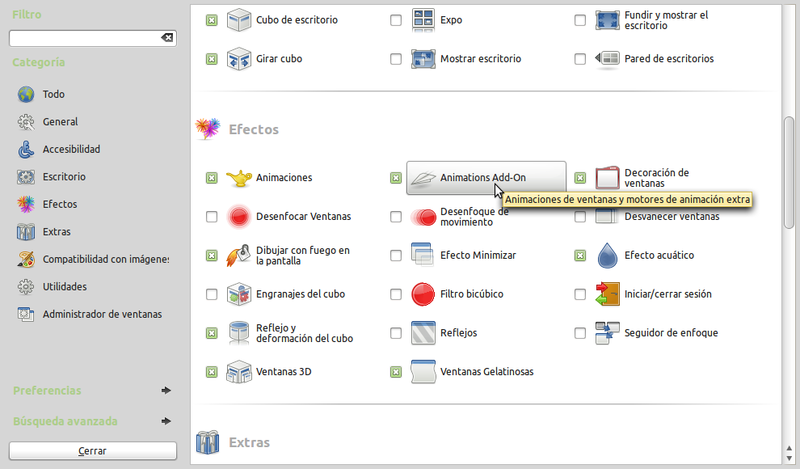Disable the Animaciones checkbox
The height and width of the screenshot is (469, 800).
point(211,178)
